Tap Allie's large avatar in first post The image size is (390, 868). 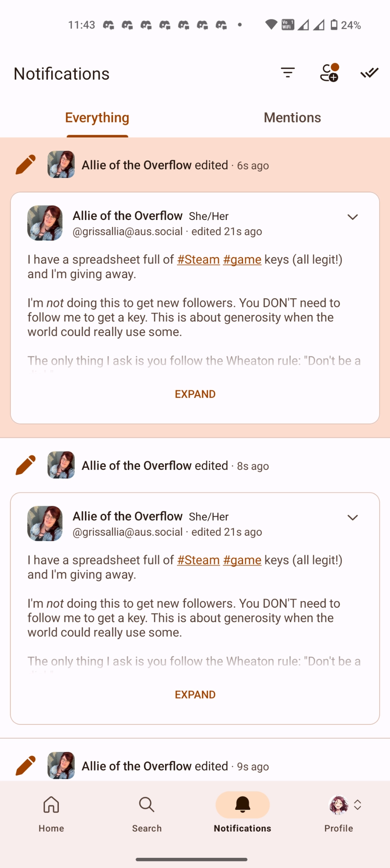click(45, 223)
